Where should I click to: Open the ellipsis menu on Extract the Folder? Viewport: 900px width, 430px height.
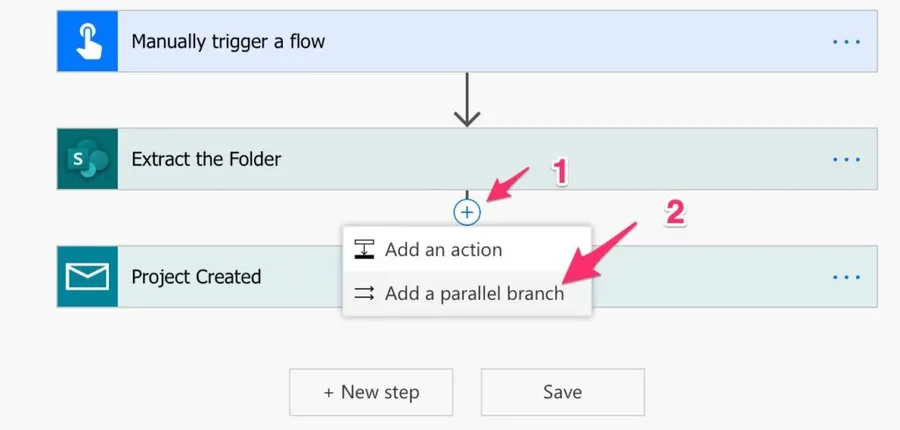tap(846, 159)
